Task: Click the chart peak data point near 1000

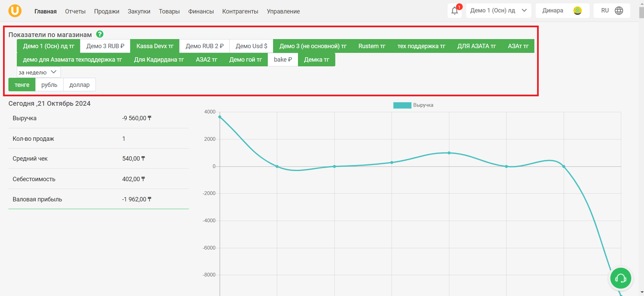Action: (449, 153)
